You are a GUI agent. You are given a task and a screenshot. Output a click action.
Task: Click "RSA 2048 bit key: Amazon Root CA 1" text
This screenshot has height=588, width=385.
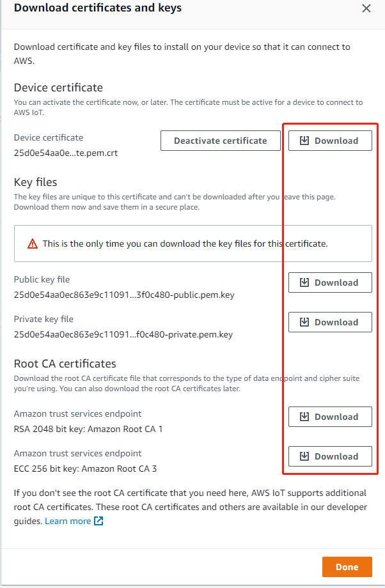tap(88, 429)
